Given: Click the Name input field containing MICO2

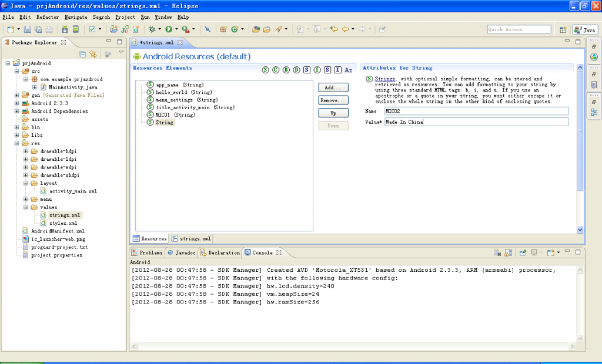Looking at the screenshot, I should coord(476,111).
